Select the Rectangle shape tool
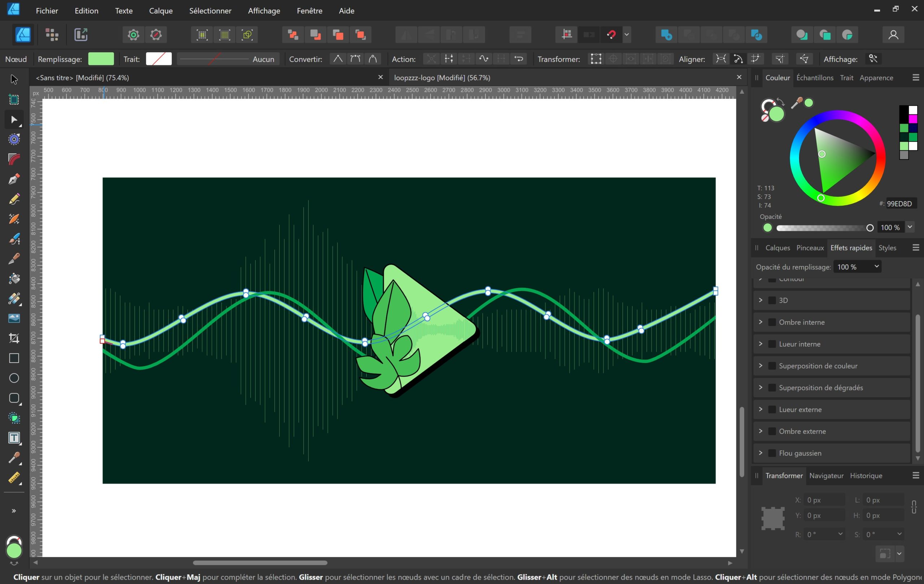This screenshot has height=584, width=924. tap(14, 358)
